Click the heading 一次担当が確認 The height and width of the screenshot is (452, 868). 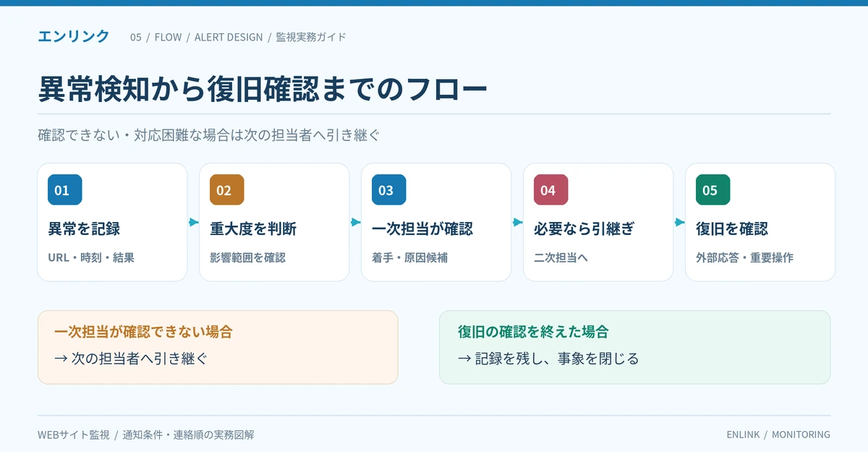[422, 229]
